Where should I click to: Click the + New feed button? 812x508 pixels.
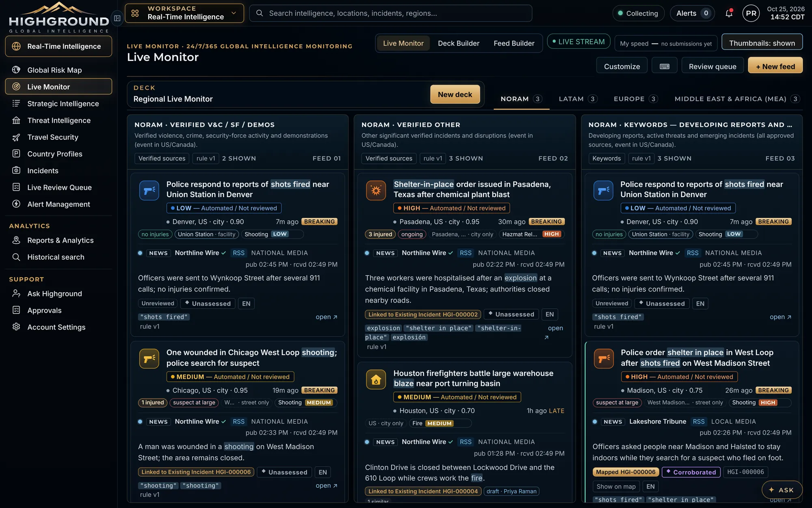point(775,66)
